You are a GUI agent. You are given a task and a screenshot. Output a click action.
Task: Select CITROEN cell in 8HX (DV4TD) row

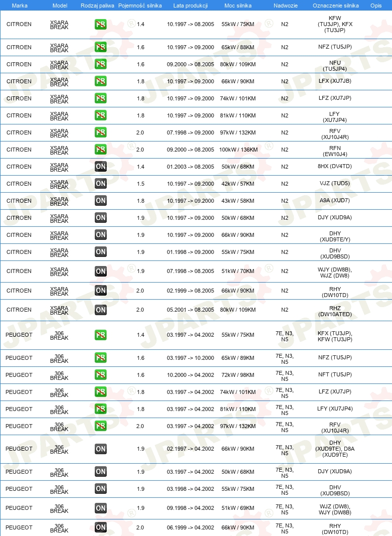(19, 167)
